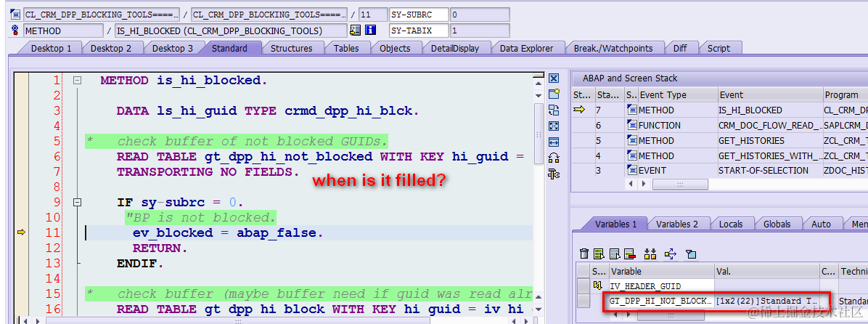Switch to Globals tab
The height and width of the screenshot is (324, 868).
pyautogui.click(x=777, y=224)
